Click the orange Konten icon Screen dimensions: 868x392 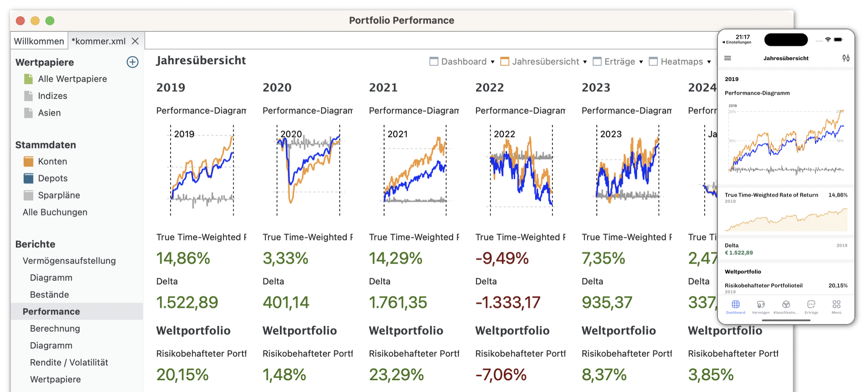(x=29, y=161)
